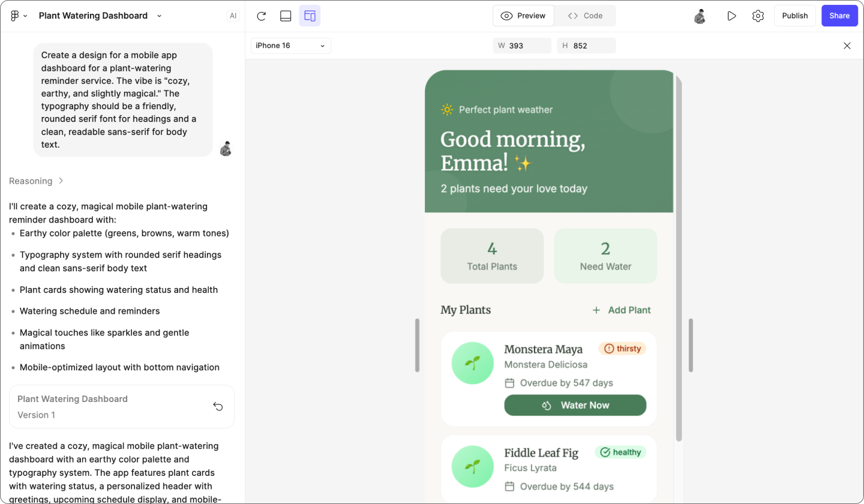Open the Plant Watering Dashboard title dropdown

(x=159, y=16)
